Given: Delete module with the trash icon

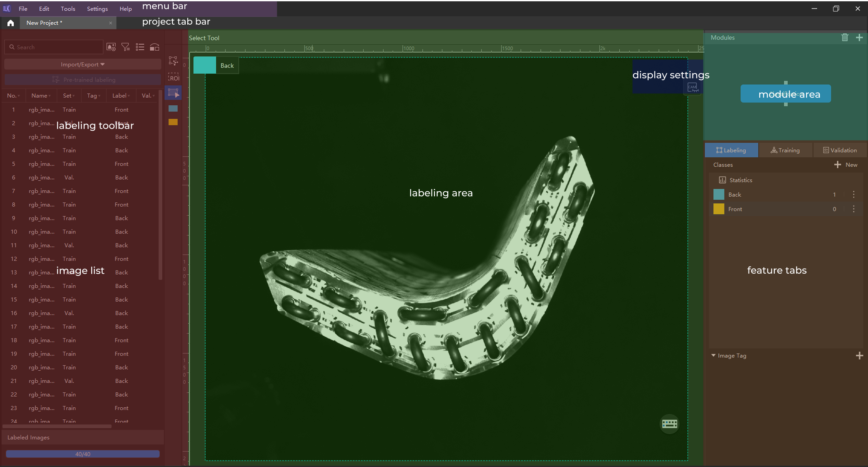Looking at the screenshot, I should coord(844,37).
